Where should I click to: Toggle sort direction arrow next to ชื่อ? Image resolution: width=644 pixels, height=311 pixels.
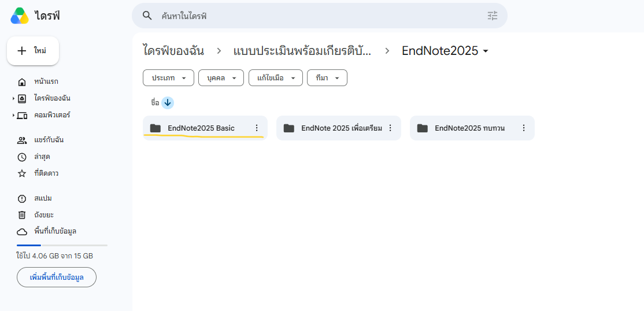click(168, 103)
